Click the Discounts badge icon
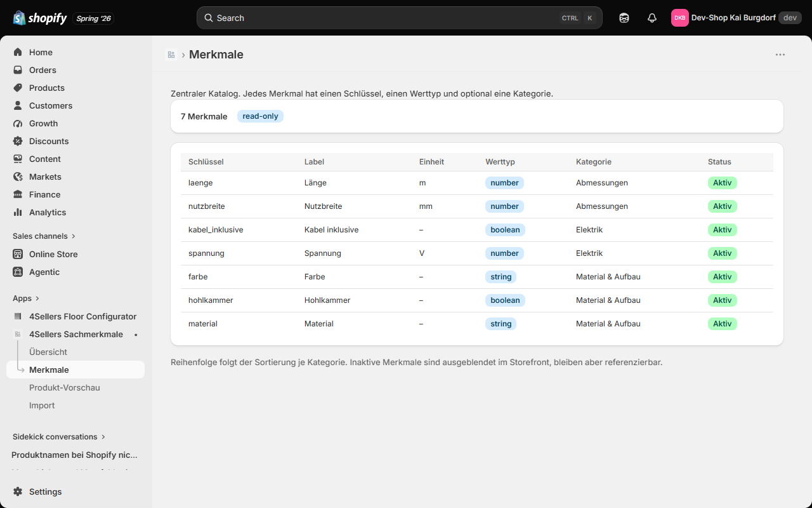Screen dimensions: 812x508 [x=18, y=141]
